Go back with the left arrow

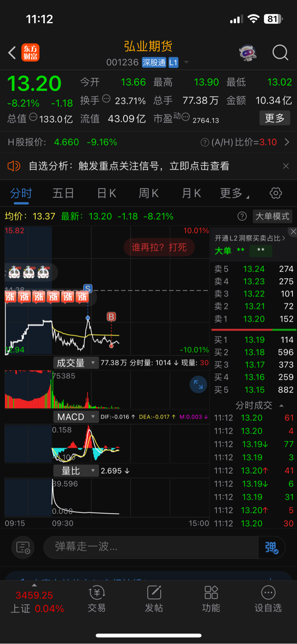click(12, 53)
